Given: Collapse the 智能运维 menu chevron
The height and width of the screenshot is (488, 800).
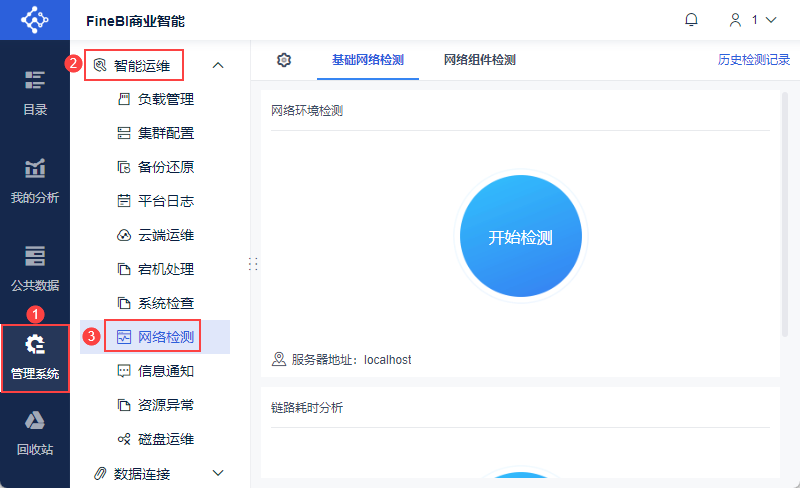Looking at the screenshot, I should 218,65.
